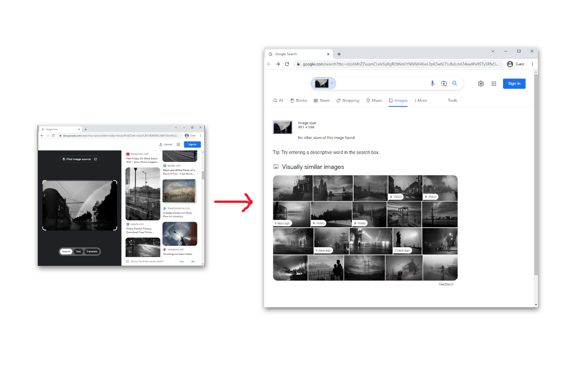Go forward in Google Search window
This screenshot has height=368, width=588.
tap(278, 64)
